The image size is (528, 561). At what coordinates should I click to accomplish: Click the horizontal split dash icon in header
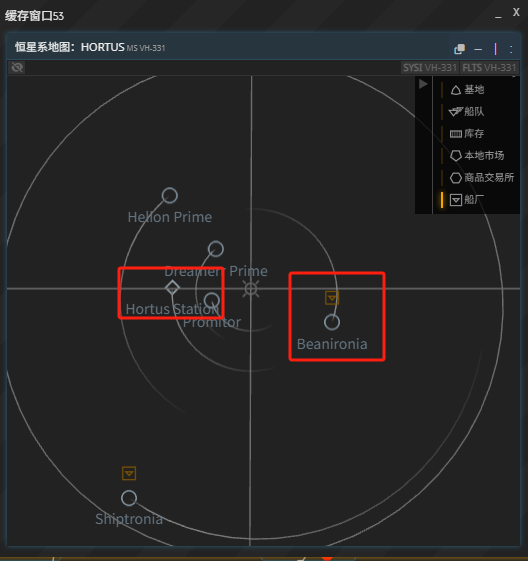pos(478,49)
